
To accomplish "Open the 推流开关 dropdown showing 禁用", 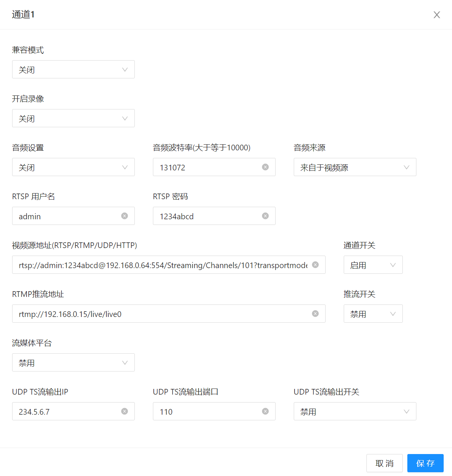I will pyautogui.click(x=373, y=314).
